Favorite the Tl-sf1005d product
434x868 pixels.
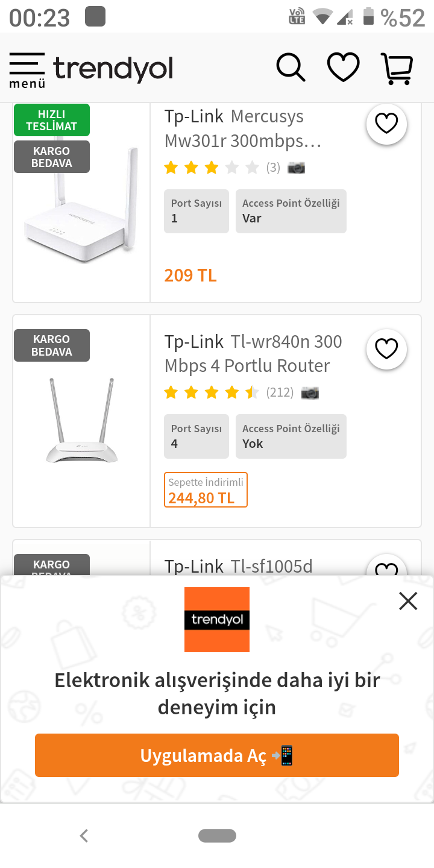click(386, 565)
